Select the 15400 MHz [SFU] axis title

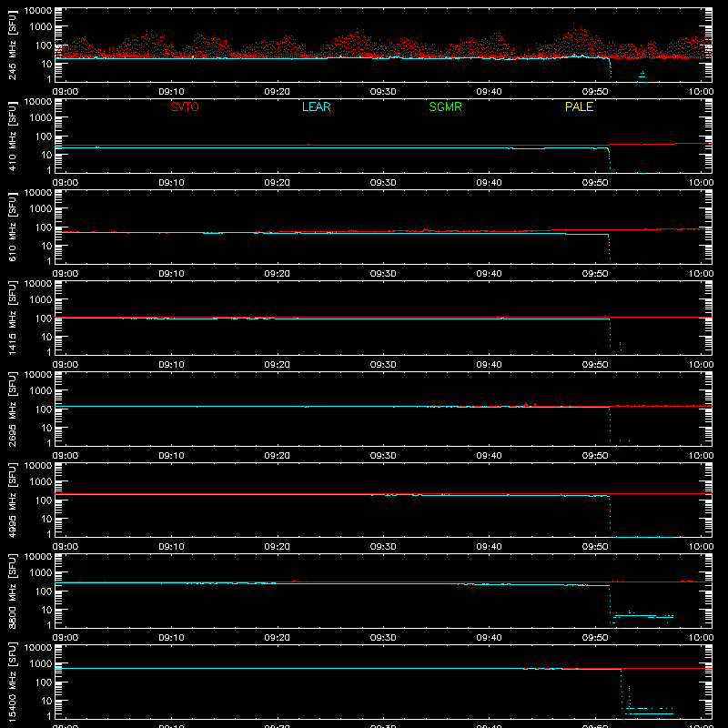[x=13, y=682]
